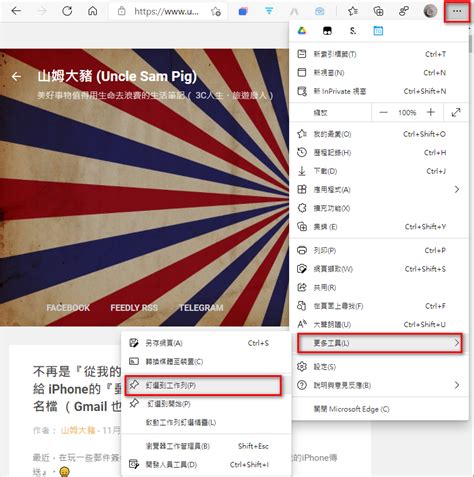Viewport: 474px width, 477px height.
Task: Choose 共用(R) share entry
Action: pos(379,287)
